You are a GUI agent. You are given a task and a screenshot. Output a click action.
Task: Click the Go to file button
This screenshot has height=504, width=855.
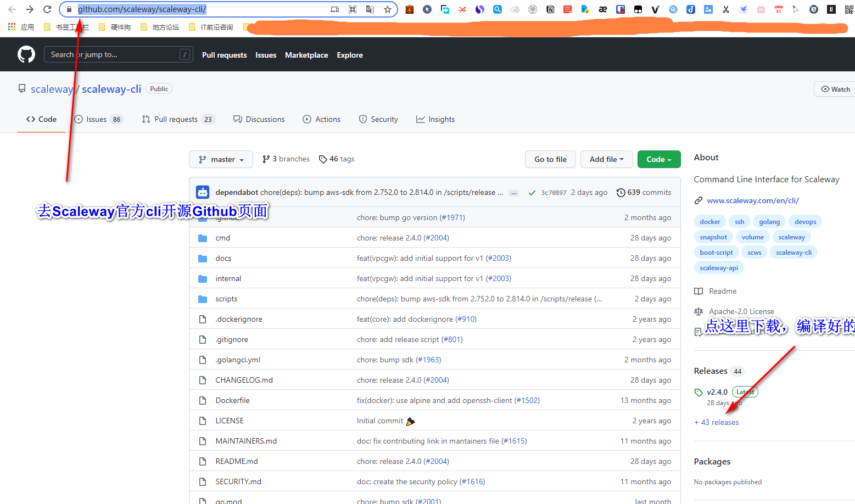point(550,159)
